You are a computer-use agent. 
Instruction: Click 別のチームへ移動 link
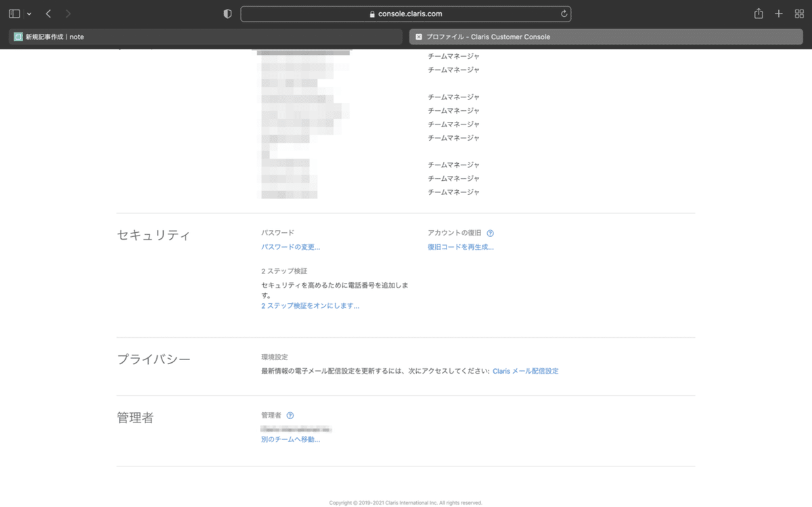(x=290, y=439)
